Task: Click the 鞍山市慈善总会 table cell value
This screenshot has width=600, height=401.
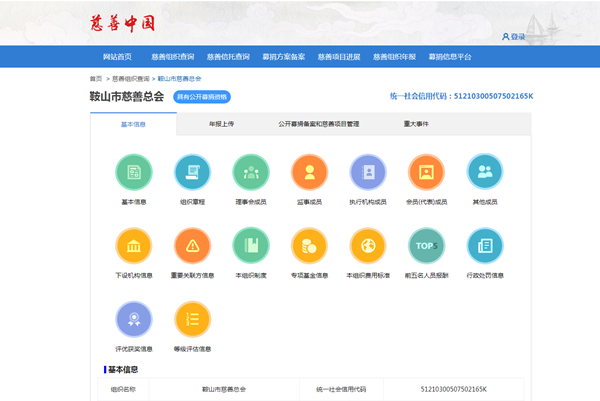Action: click(x=224, y=390)
